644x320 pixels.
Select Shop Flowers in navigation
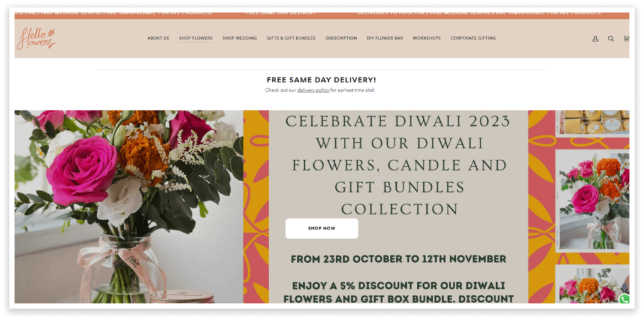[196, 38]
